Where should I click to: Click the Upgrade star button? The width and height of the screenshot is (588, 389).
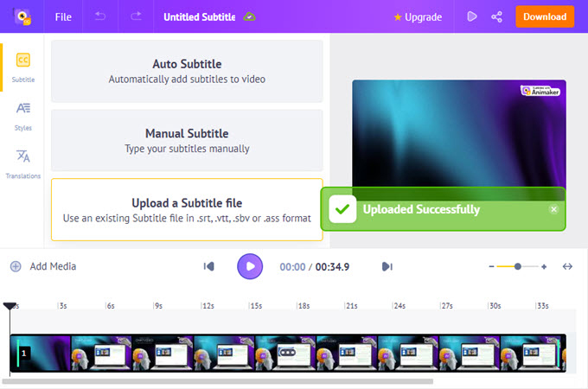pos(418,16)
